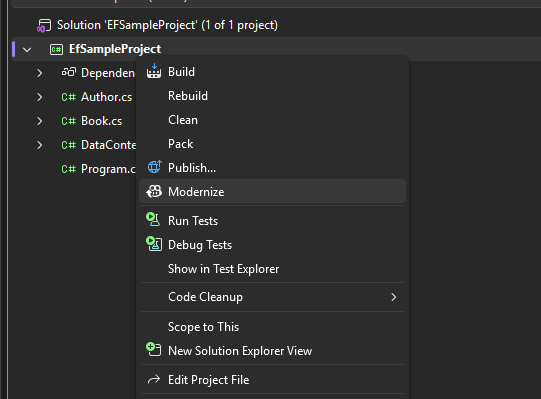Screen dimensions: 541x399
Task: Click the New Solution Explorer View icon
Action: [x=154, y=349]
